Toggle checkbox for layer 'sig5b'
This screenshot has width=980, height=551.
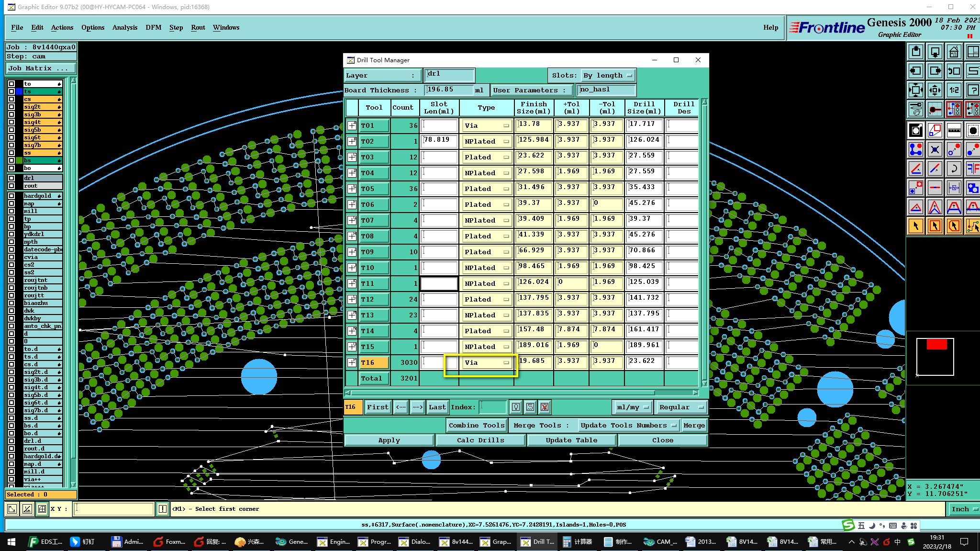point(11,130)
